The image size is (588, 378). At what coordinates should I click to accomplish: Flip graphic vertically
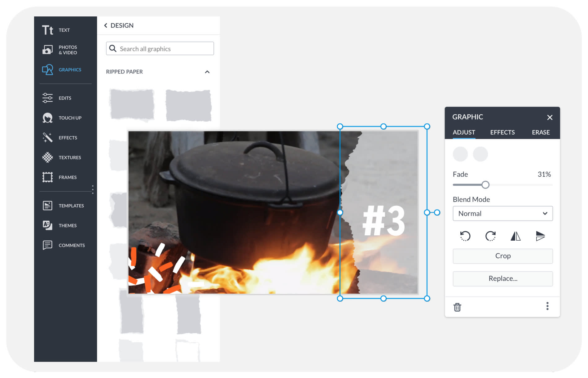(540, 236)
